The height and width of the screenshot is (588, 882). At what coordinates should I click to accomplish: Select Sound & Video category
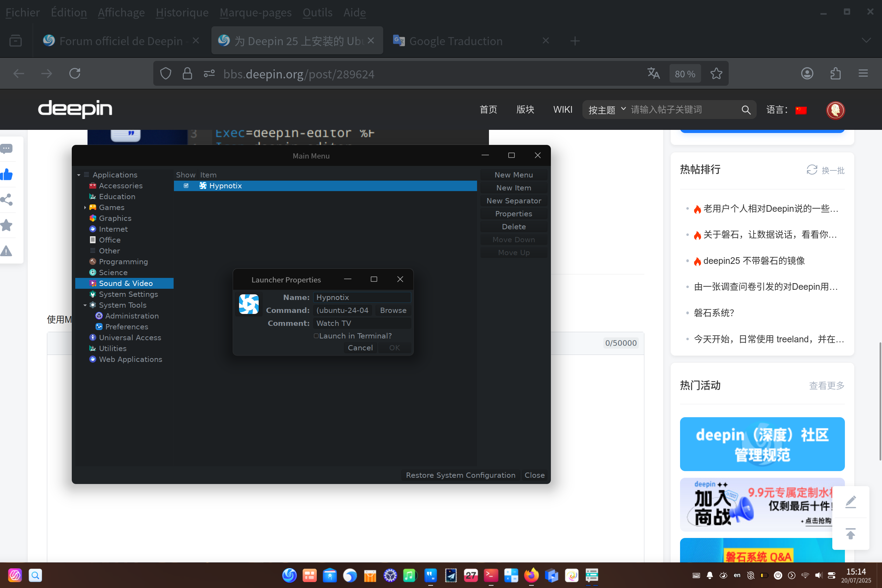(125, 283)
